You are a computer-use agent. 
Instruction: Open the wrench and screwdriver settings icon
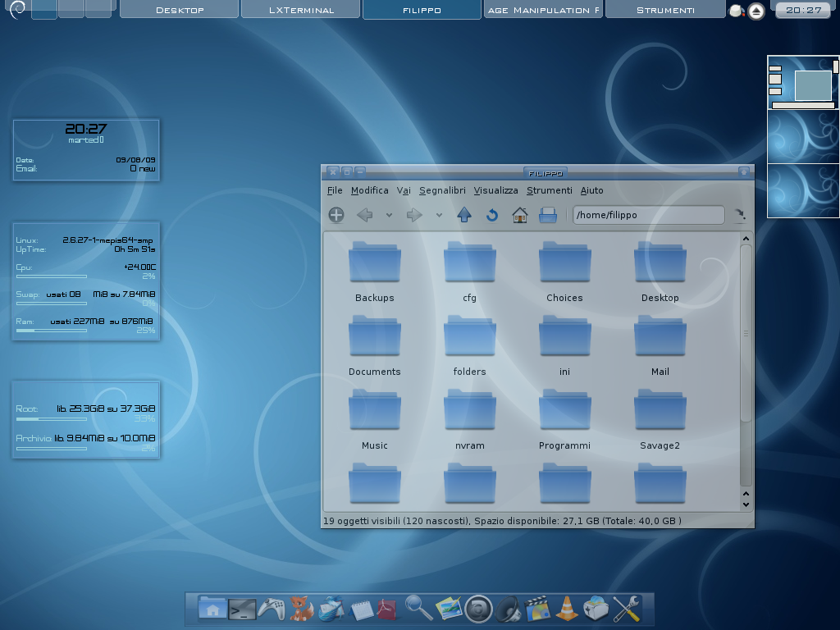click(626, 609)
